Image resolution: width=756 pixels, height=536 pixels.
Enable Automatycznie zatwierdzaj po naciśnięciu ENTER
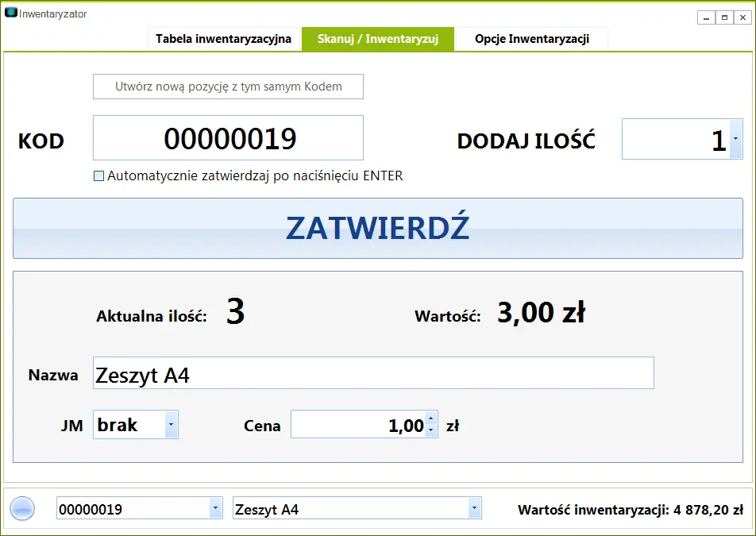click(98, 176)
